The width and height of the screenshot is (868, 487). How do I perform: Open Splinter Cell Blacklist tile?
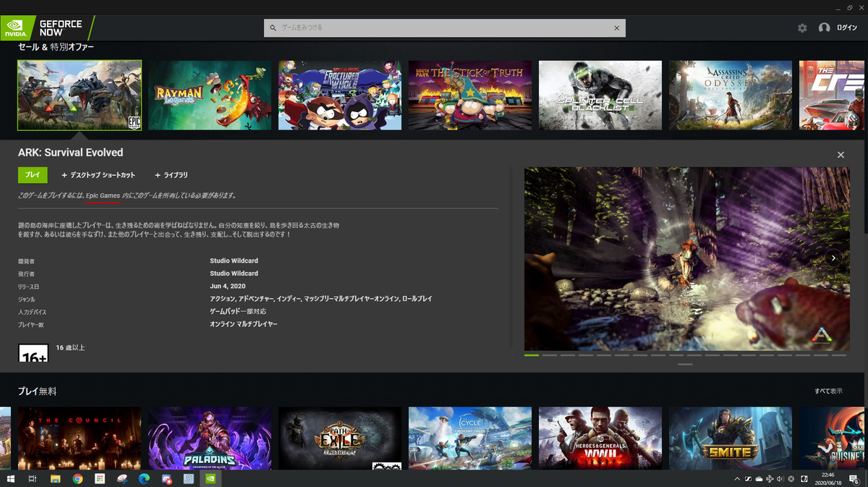(600, 95)
